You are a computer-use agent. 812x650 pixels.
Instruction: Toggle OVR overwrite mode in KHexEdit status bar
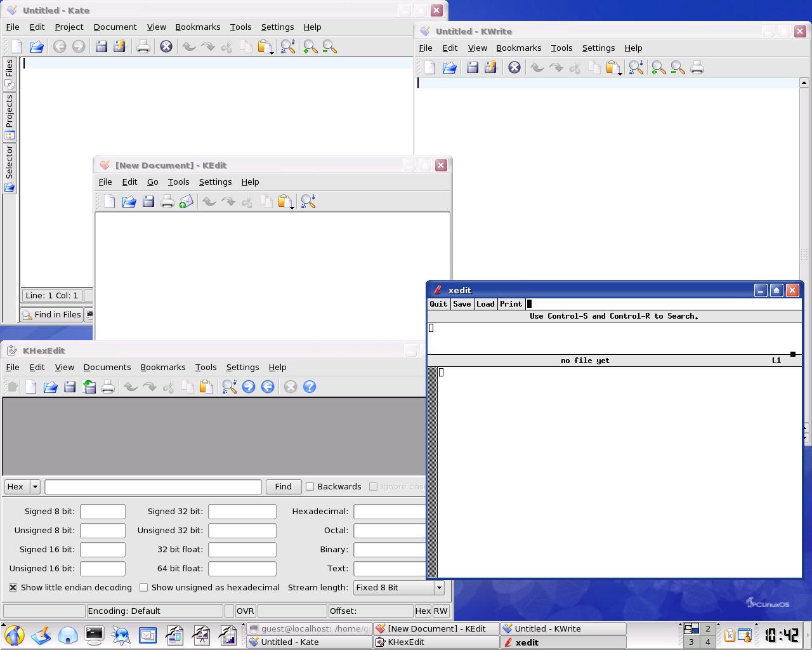pyautogui.click(x=245, y=611)
